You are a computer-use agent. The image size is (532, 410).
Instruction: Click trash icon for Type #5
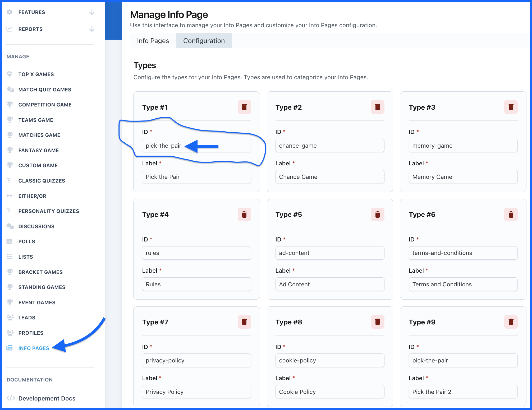coord(377,214)
